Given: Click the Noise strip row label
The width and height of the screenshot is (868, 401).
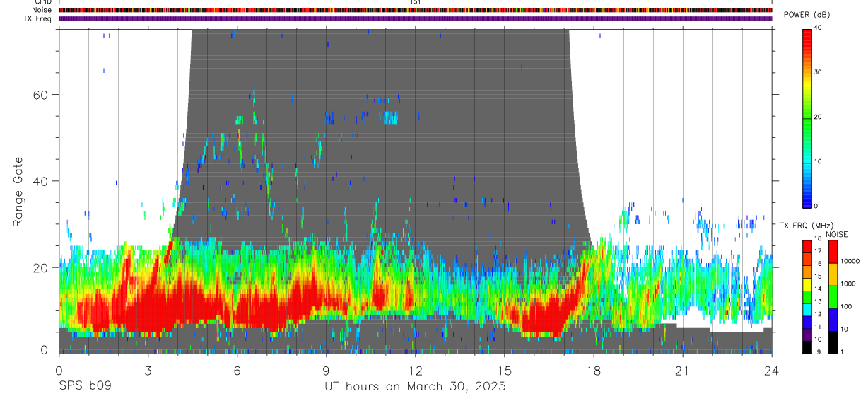Looking at the screenshot, I should pos(42,10).
